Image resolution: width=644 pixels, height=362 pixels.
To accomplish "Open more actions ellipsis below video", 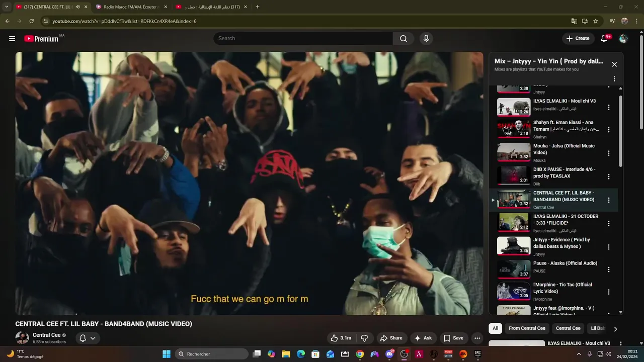I will (x=477, y=338).
